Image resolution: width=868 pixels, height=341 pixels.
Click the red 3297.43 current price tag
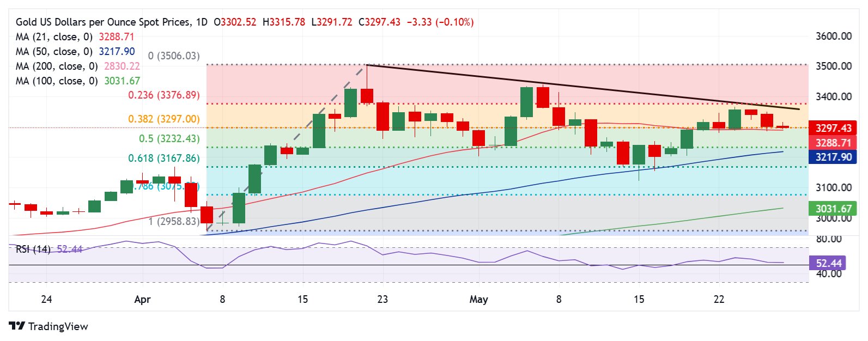pyautogui.click(x=833, y=128)
